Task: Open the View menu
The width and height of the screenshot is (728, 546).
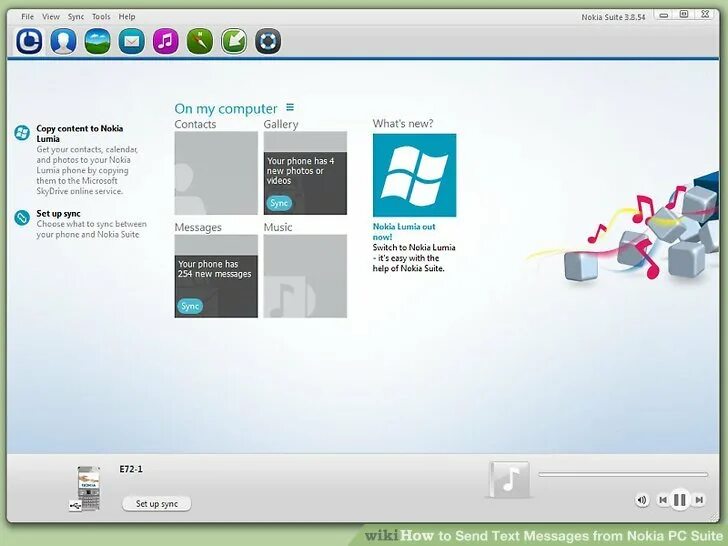Action: click(51, 17)
